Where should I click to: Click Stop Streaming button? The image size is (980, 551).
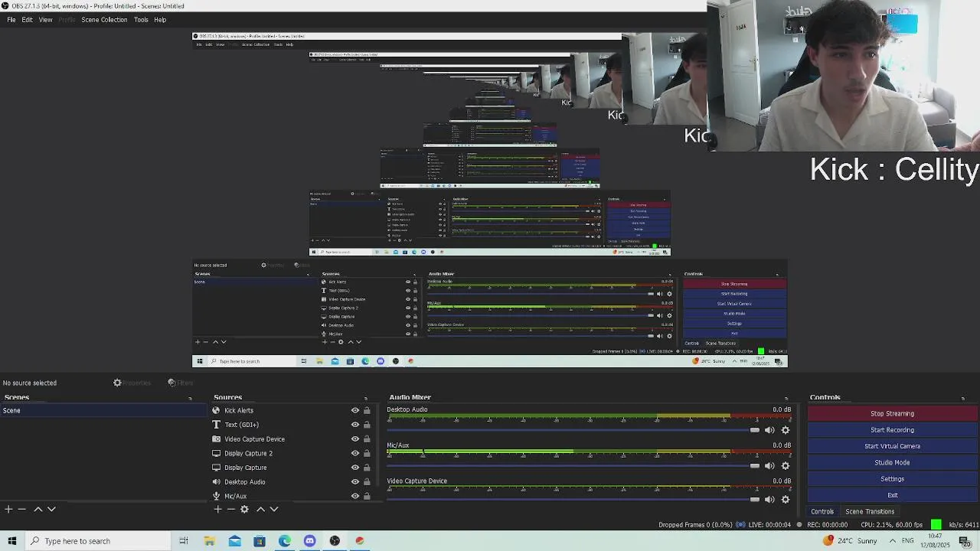(x=892, y=413)
